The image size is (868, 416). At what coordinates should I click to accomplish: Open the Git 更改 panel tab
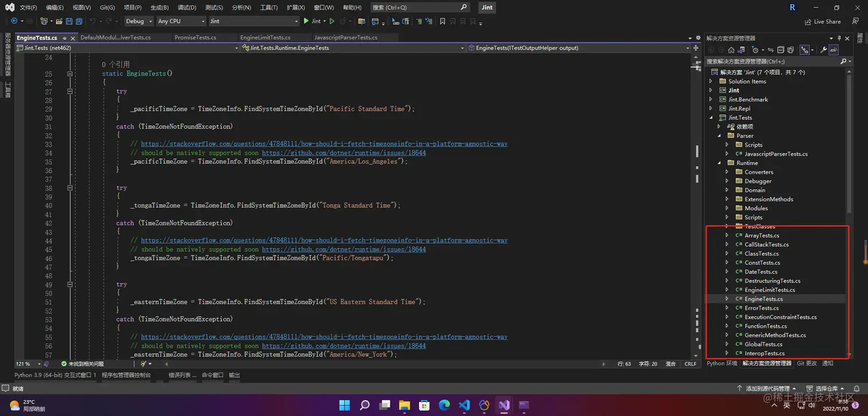(x=807, y=363)
